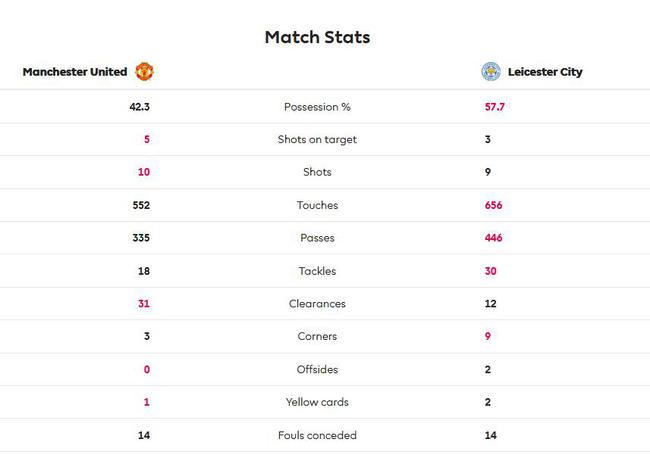Click the Match Stats heading
This screenshot has height=461, width=650.
317,37
